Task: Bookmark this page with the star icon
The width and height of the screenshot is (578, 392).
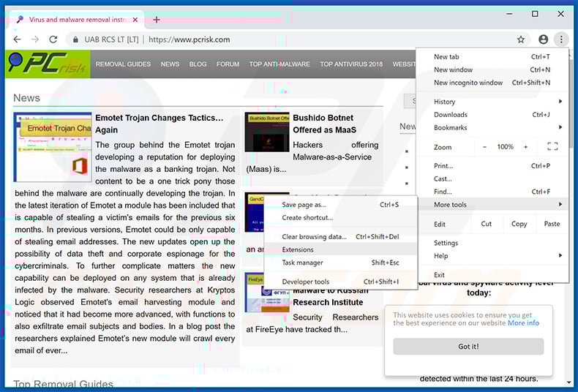Action: [x=520, y=39]
